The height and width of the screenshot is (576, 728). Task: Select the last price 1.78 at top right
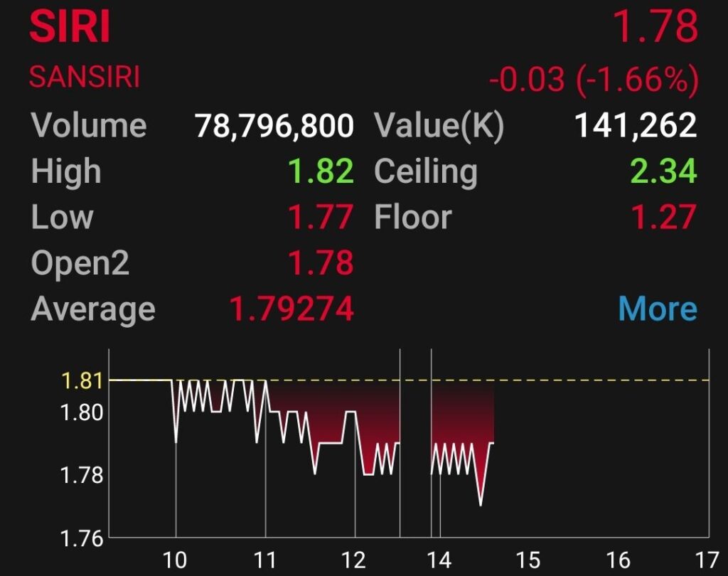tap(656, 26)
